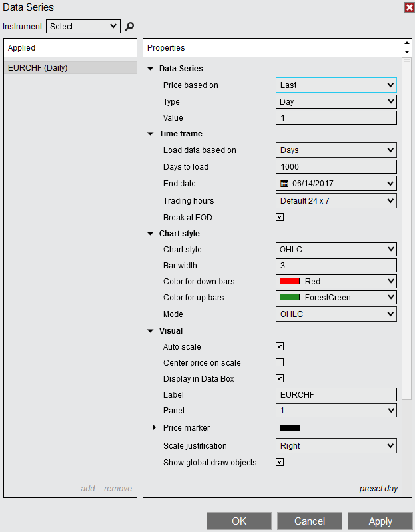415x532 pixels.
Task: Open the Instrument Select dropdown
Action: click(83, 27)
